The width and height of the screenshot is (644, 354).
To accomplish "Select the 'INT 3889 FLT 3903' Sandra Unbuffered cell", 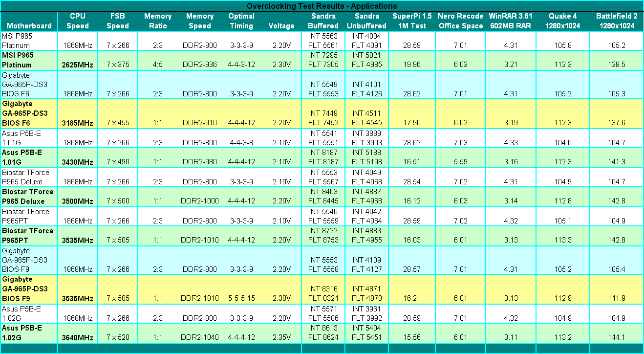I will 366,137.
